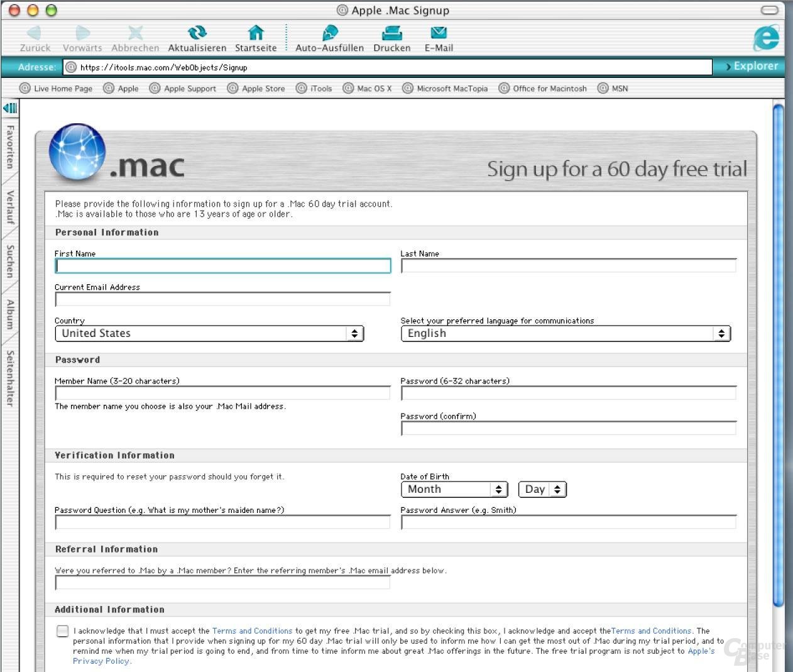Open the Favoriten sidebar tab
Image resolution: width=793 pixels, height=672 pixels.
click(x=10, y=146)
